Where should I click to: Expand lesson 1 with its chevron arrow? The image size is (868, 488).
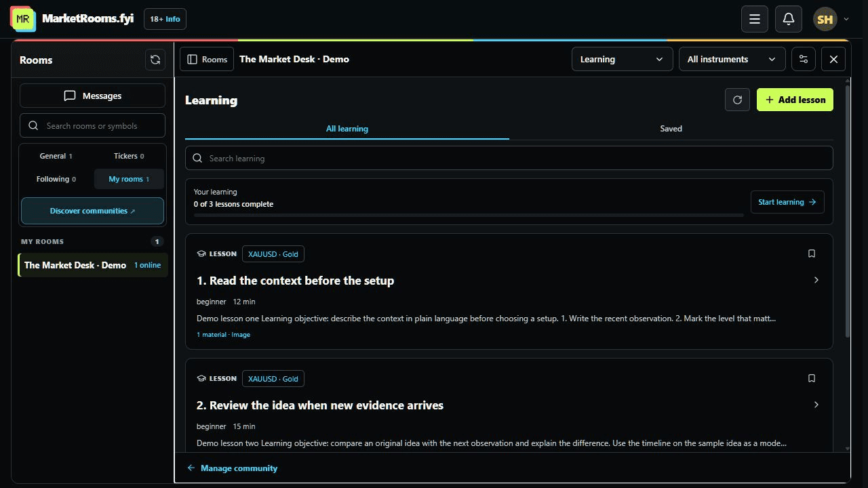[816, 280]
